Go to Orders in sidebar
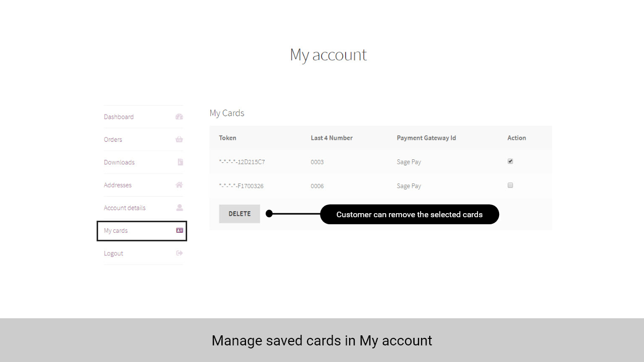 click(113, 139)
